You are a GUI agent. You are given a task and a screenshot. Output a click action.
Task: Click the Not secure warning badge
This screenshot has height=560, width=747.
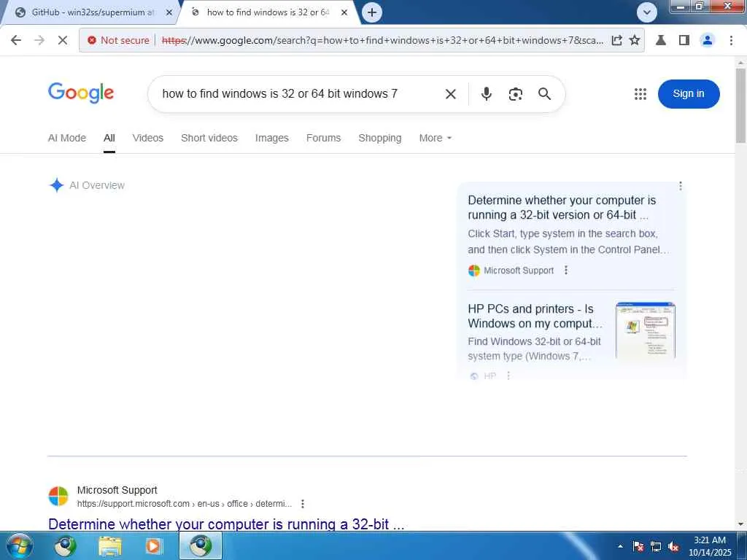(x=119, y=41)
